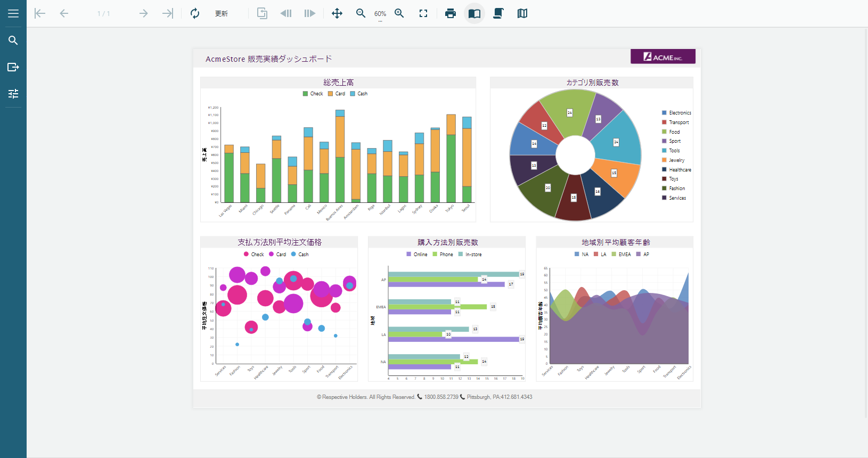Screen dimensions: 868x458
Task: Print the report
Action: pyautogui.click(x=451, y=13)
